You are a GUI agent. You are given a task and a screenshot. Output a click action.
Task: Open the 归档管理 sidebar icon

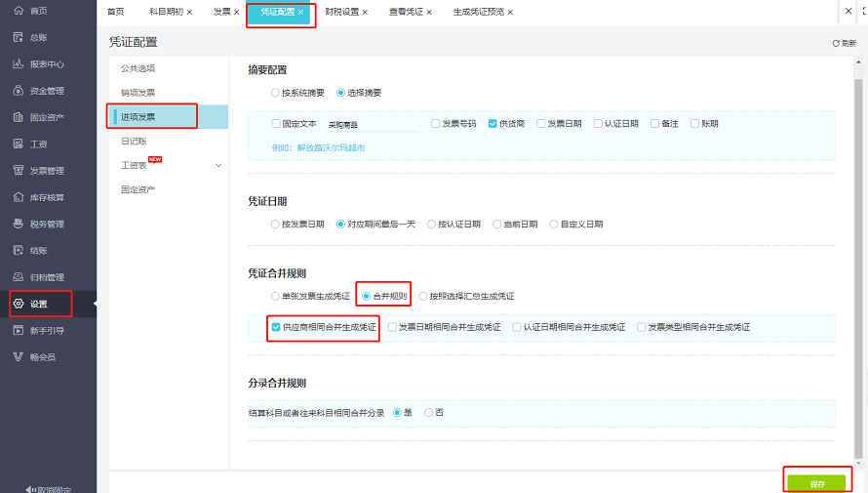click(19, 276)
